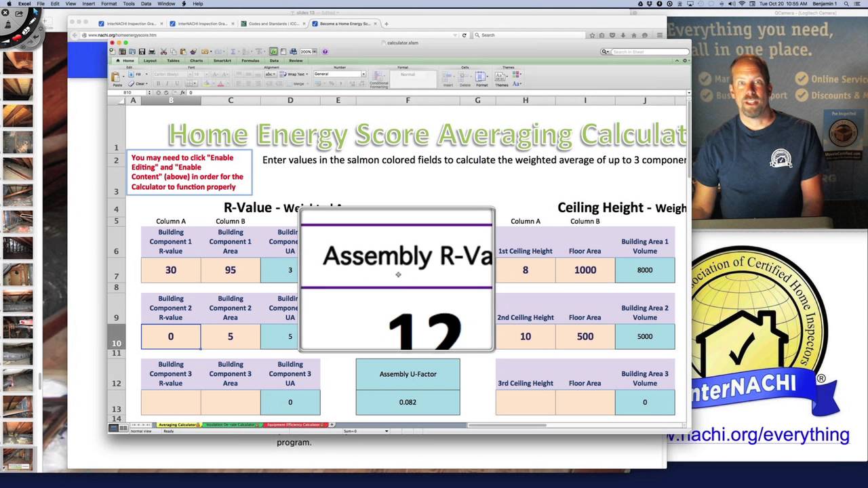Click the Themes icon
This screenshot has width=868, height=488.
click(501, 76)
